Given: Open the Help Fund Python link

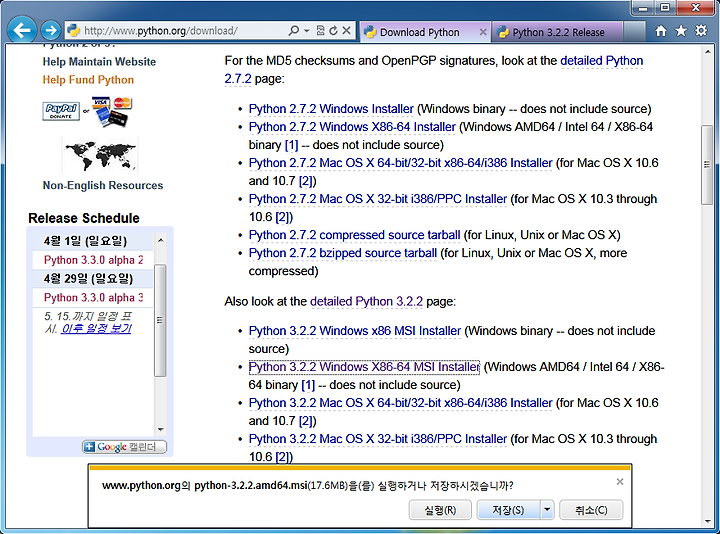Looking at the screenshot, I should (88, 79).
